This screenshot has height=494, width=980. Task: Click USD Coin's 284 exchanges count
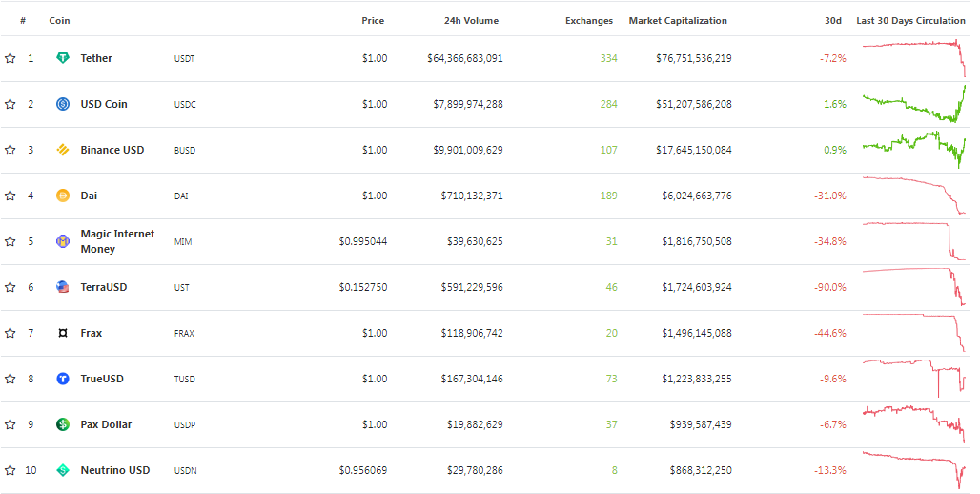[609, 104]
